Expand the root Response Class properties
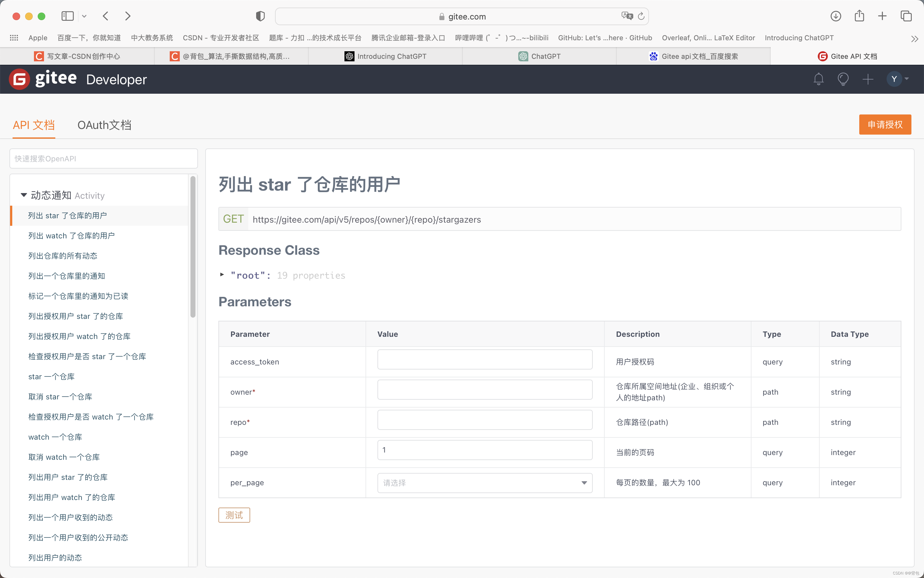924x578 pixels. coord(222,275)
